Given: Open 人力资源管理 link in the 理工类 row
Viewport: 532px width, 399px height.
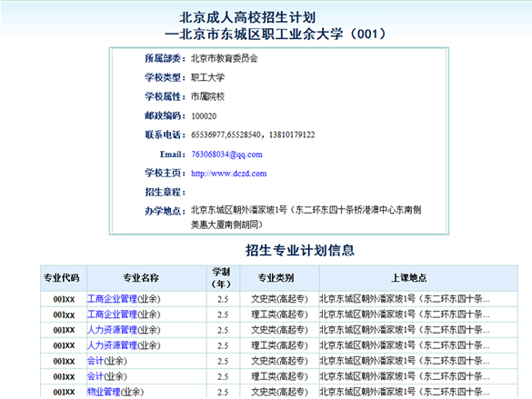Looking at the screenshot, I should [x=112, y=345].
